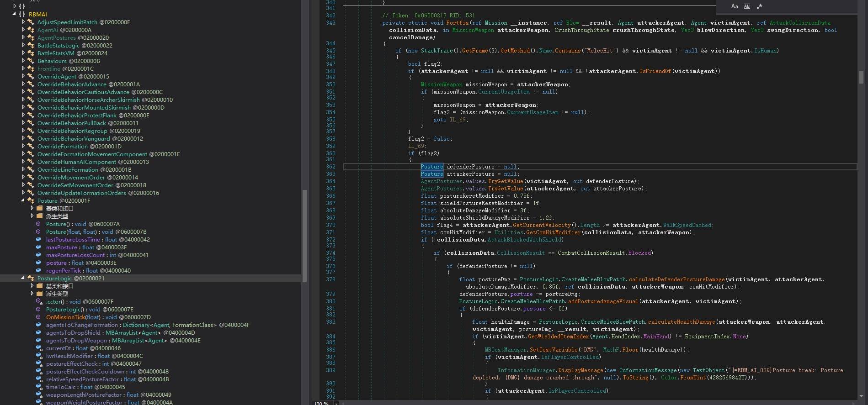Select lwrResultModifier field in tree
This screenshot has height=405, width=868.
click(94, 356)
